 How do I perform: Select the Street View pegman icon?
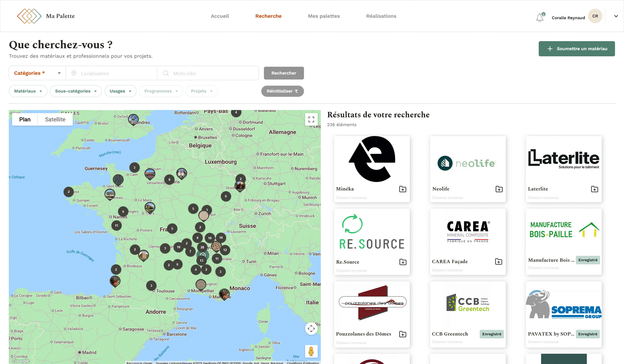[311, 351]
